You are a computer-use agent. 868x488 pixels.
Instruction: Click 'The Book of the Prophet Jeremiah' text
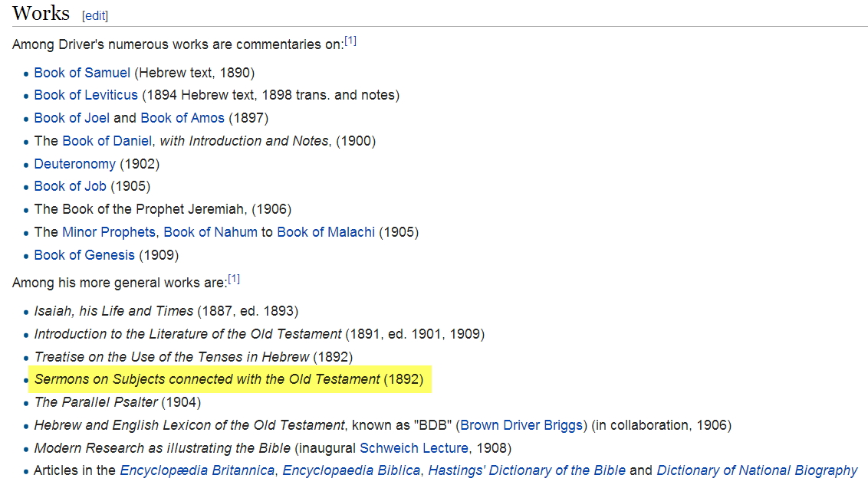pyautogui.click(x=139, y=209)
